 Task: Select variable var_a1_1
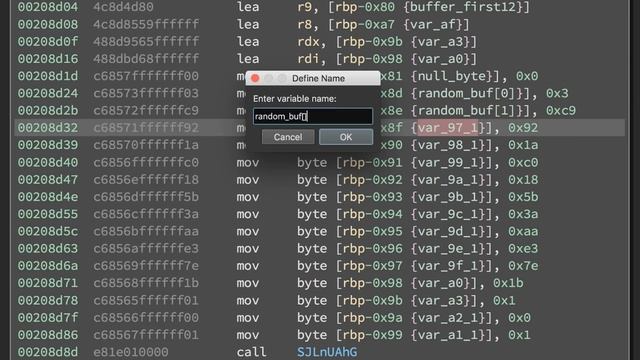click(x=447, y=335)
